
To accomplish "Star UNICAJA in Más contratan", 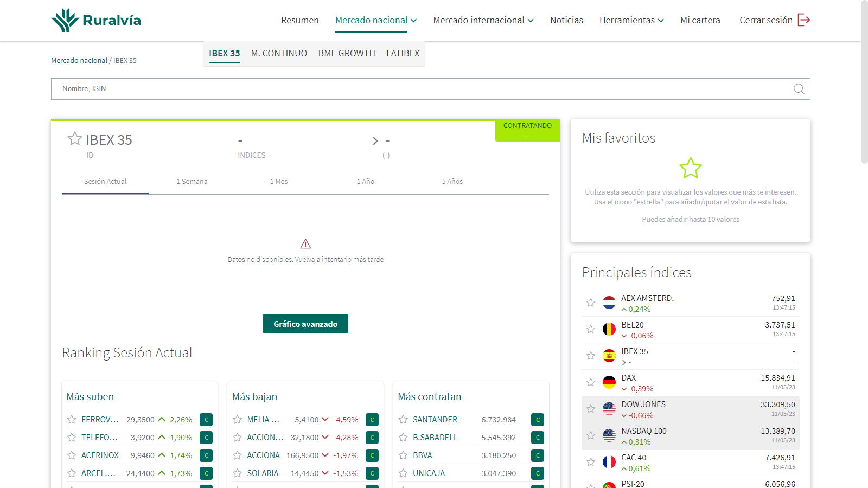I will (403, 473).
